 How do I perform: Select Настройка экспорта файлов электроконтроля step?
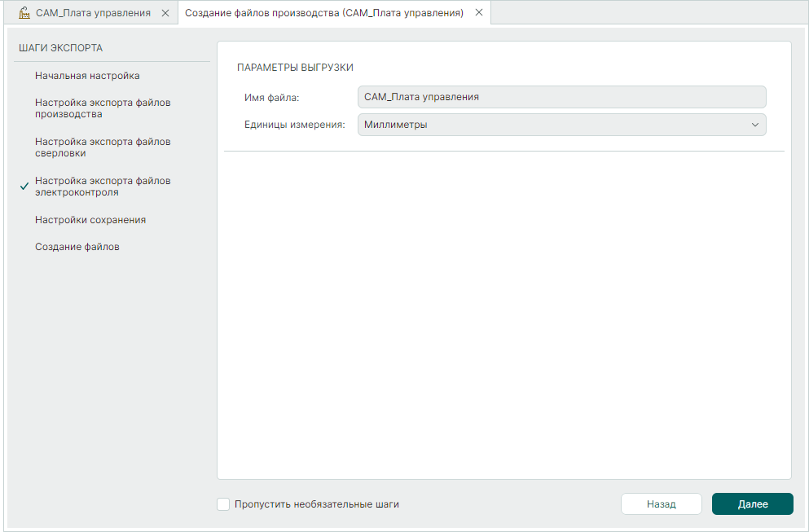pos(103,187)
